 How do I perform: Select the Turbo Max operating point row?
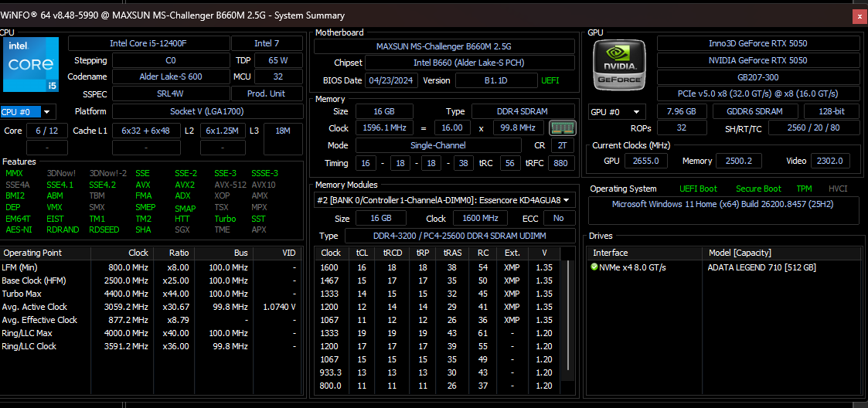point(151,294)
